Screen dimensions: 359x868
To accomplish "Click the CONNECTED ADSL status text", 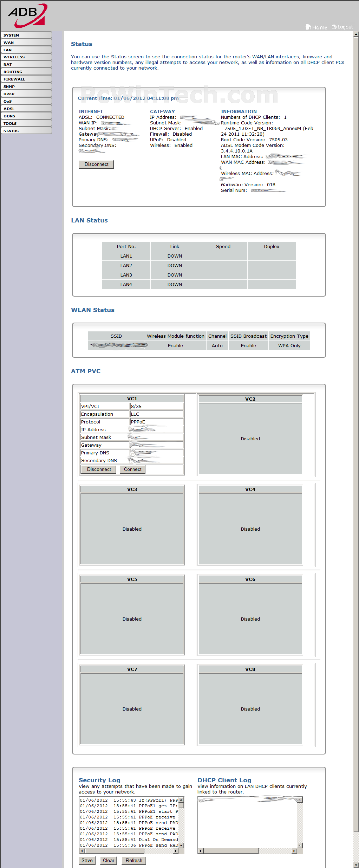I will [110, 117].
